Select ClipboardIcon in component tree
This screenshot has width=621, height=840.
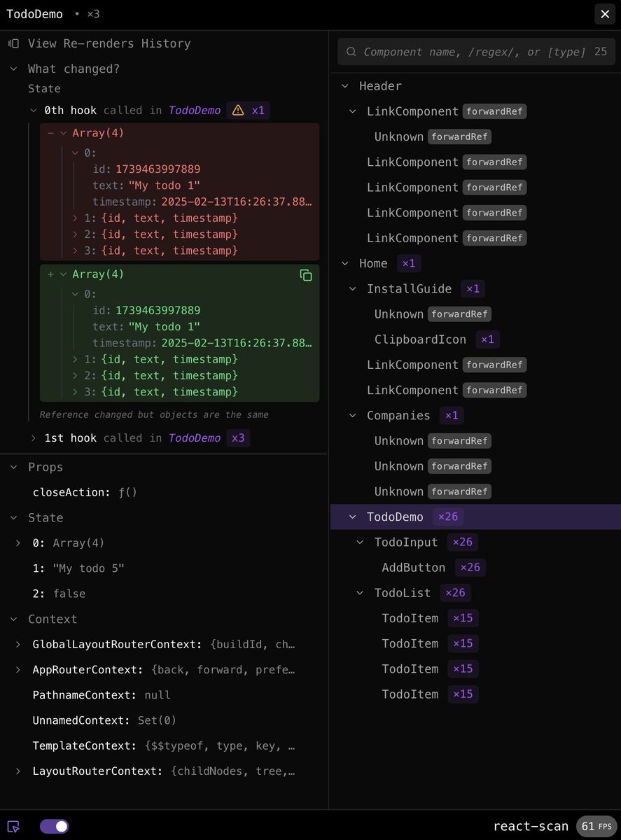pyautogui.click(x=420, y=339)
